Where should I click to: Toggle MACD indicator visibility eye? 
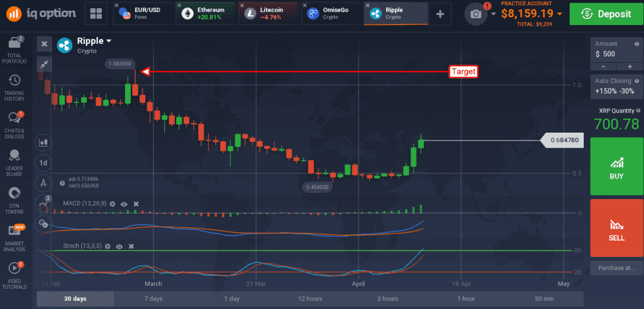point(124,203)
